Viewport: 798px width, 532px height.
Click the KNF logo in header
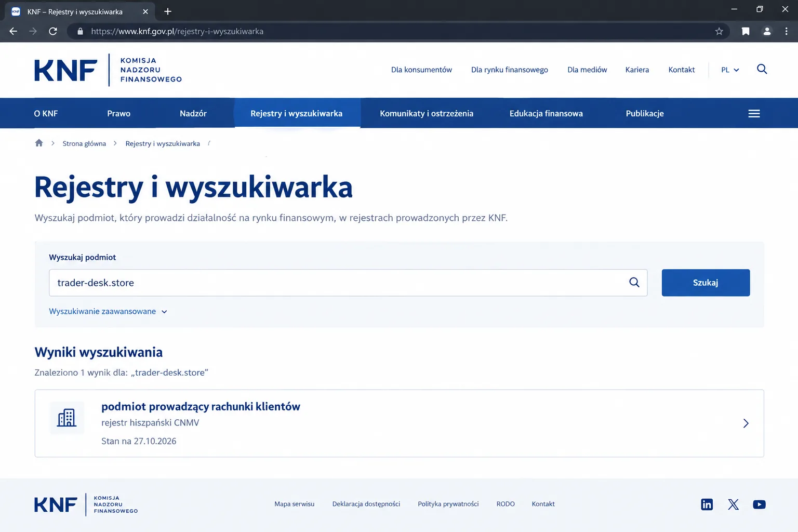click(x=108, y=70)
